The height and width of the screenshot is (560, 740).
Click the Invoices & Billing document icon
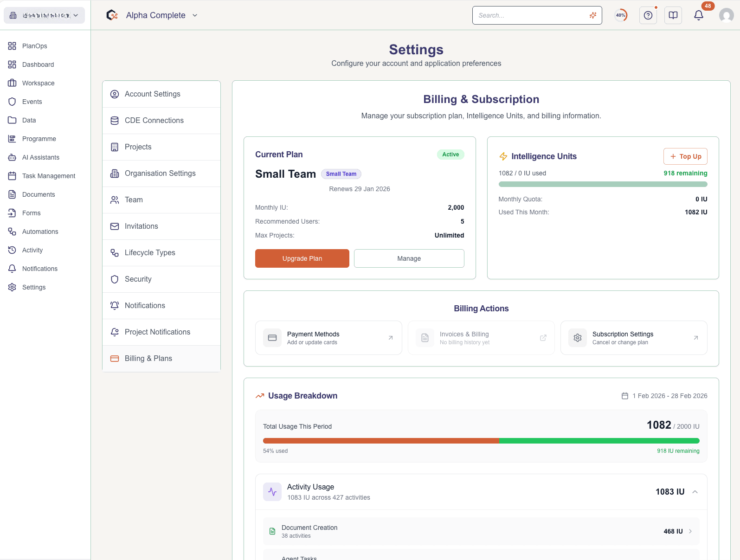[425, 338]
